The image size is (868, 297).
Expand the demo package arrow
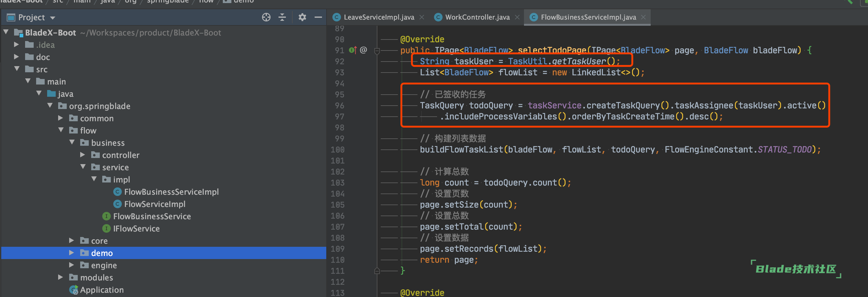coord(71,253)
